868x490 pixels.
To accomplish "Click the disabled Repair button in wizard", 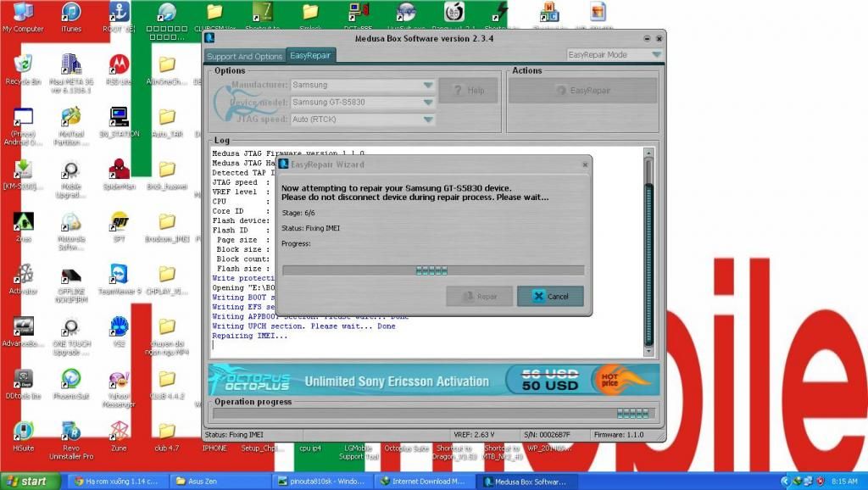I will pyautogui.click(x=480, y=296).
